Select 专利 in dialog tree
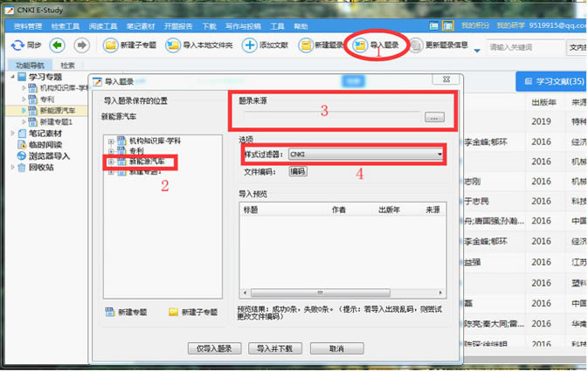 (136, 151)
